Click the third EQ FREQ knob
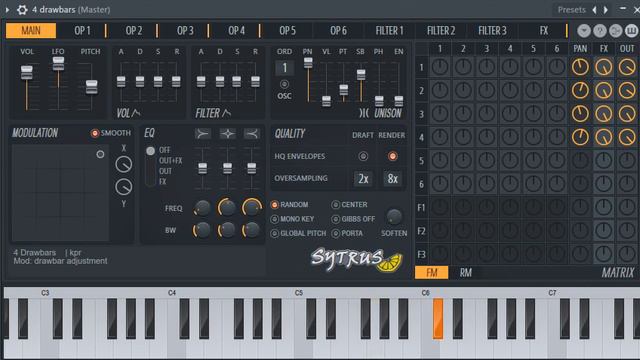 click(x=251, y=208)
